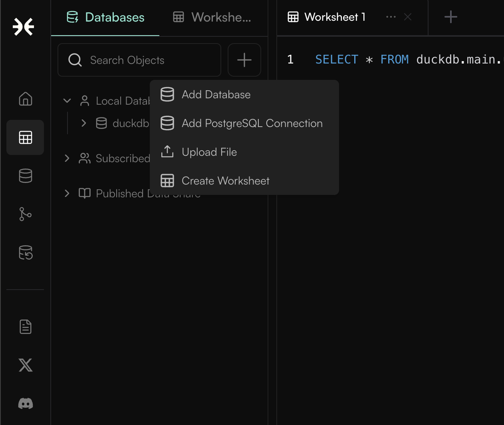The image size is (504, 425).
Task: Open the X (Twitter) icon
Action: 26,365
